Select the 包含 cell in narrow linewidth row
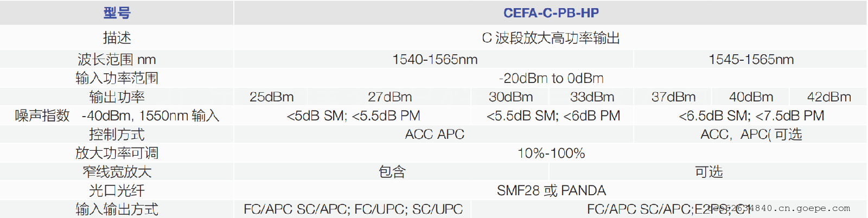 click(x=392, y=172)
